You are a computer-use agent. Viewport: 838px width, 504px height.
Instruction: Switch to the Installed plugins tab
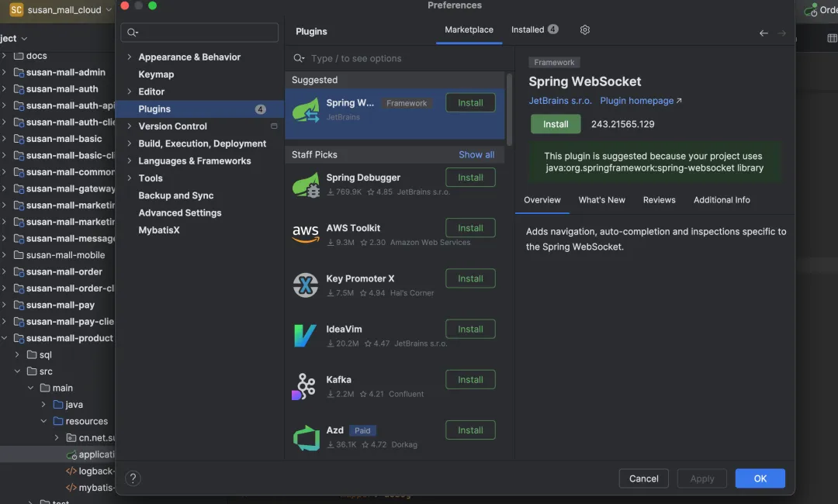(x=534, y=30)
